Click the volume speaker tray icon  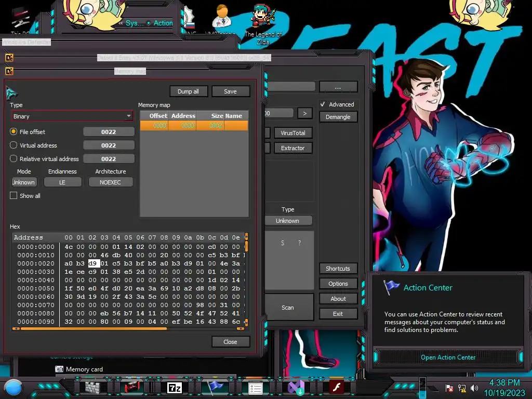click(x=474, y=388)
